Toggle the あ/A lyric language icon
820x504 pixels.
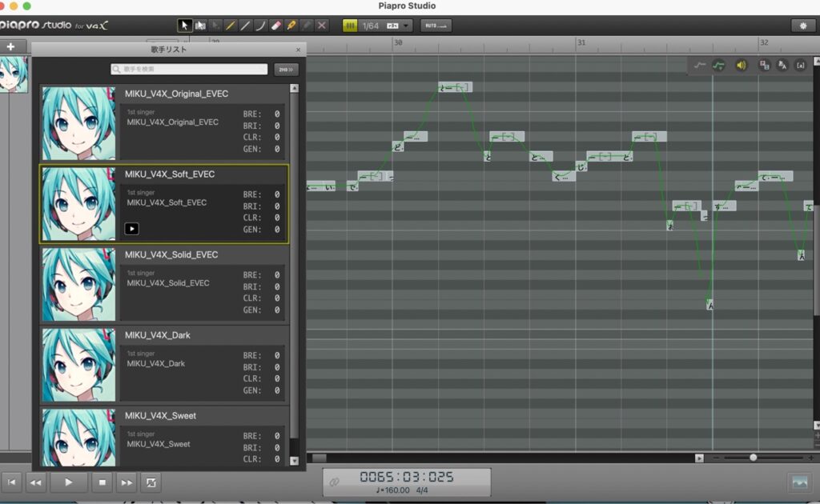click(782, 66)
